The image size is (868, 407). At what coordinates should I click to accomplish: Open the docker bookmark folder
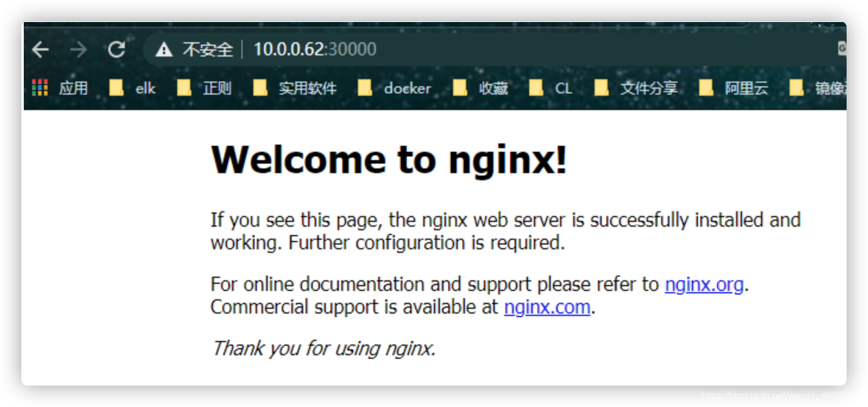pyautogui.click(x=395, y=88)
